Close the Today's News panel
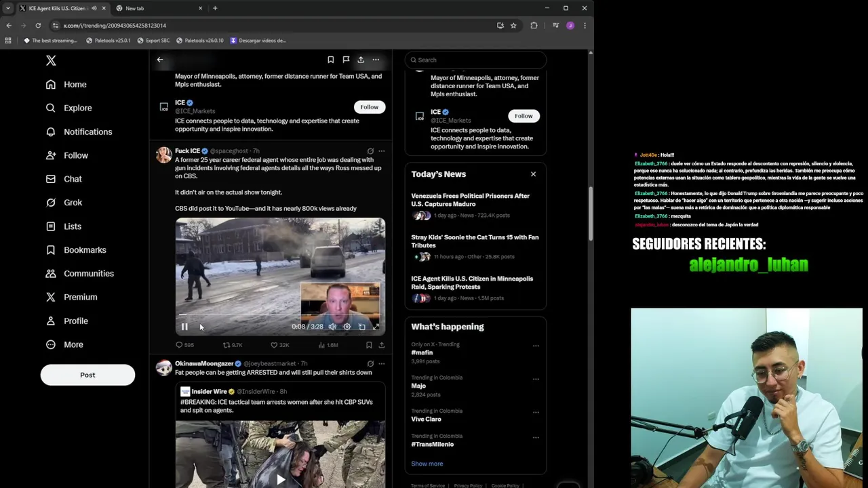Screen dimensions: 868x488 [x=533, y=174]
